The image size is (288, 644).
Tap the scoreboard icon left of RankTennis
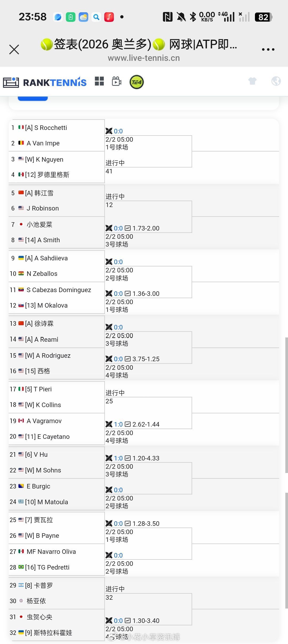click(11, 82)
